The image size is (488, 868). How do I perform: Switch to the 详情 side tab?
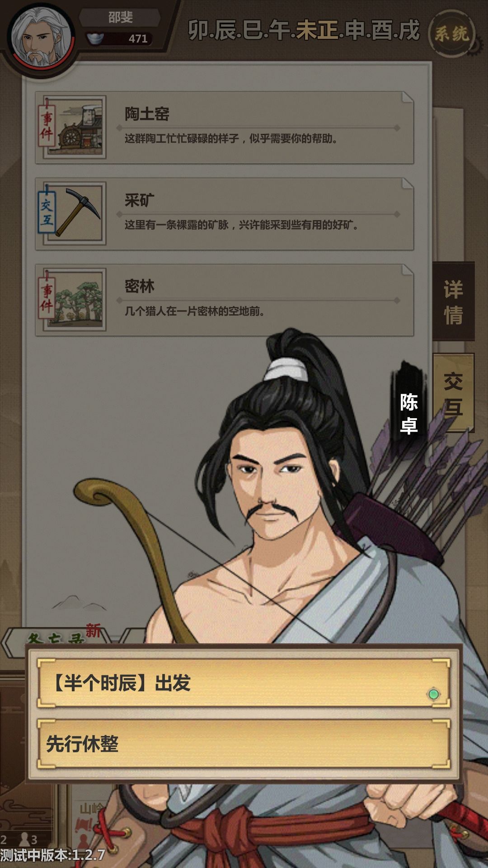(x=453, y=301)
